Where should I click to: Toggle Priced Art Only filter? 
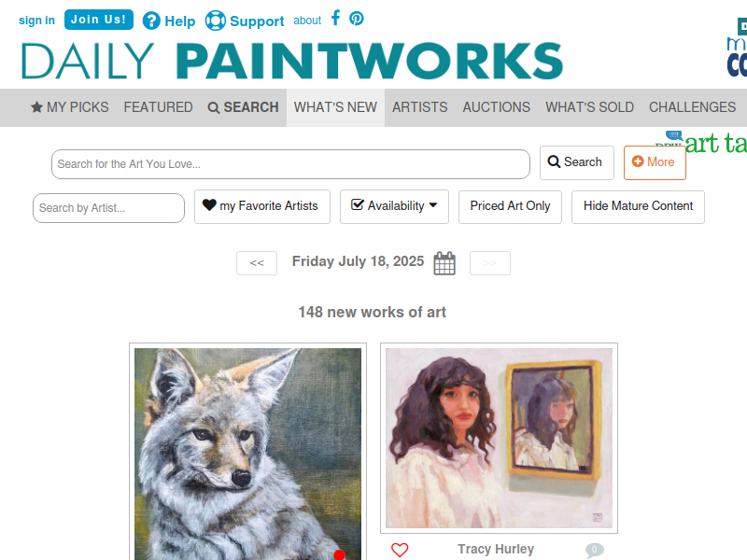click(510, 206)
